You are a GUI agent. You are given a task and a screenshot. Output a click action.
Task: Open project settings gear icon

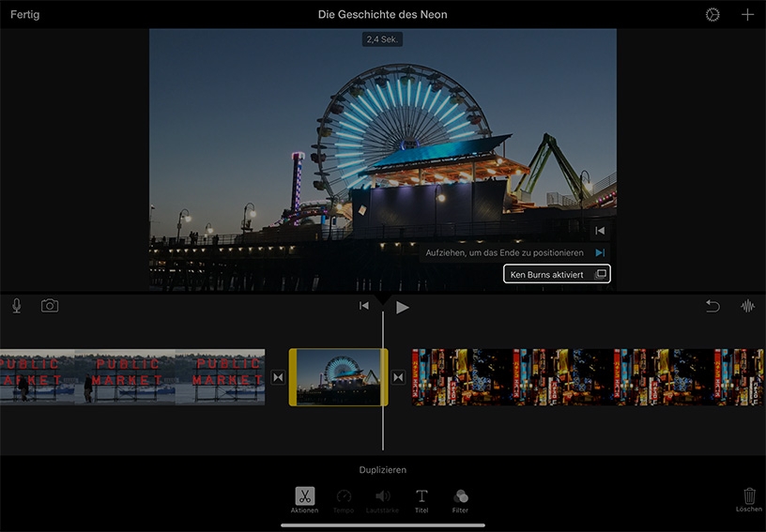(712, 15)
